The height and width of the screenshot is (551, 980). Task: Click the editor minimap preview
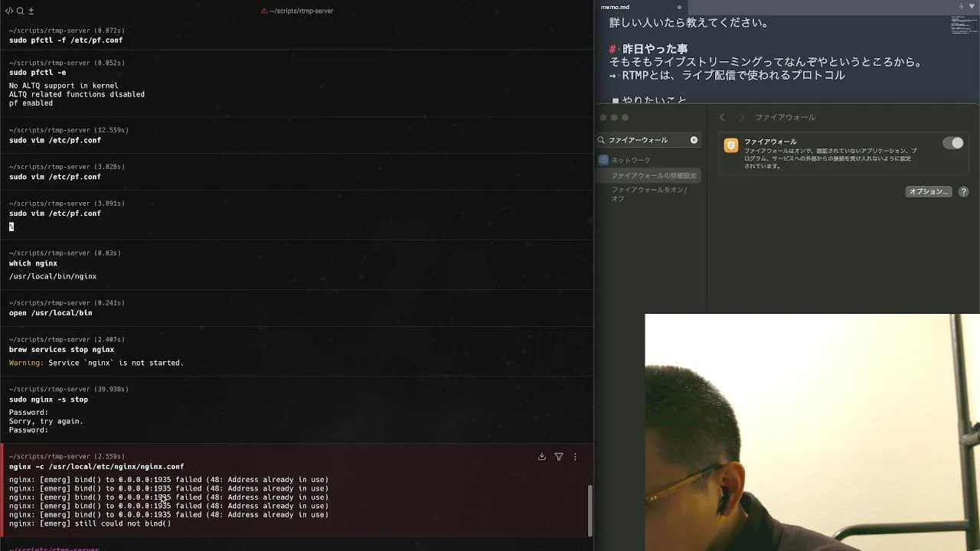964,24
